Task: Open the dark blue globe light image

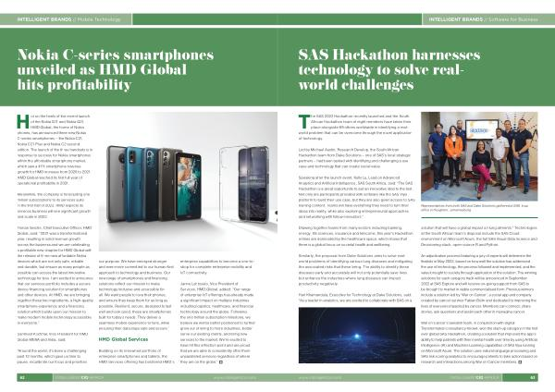Action: [x=357, y=335]
